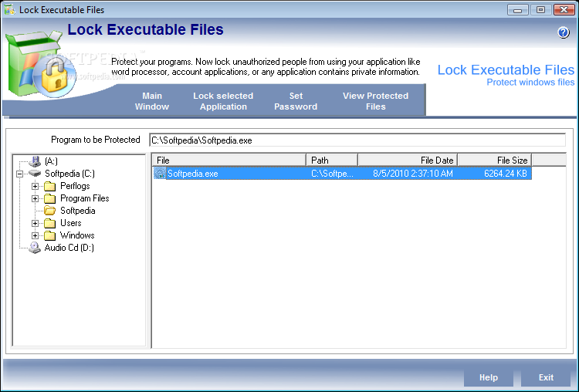This screenshot has height=392, width=579.
Task: Sort by the File Date column header
Action: coord(408,161)
